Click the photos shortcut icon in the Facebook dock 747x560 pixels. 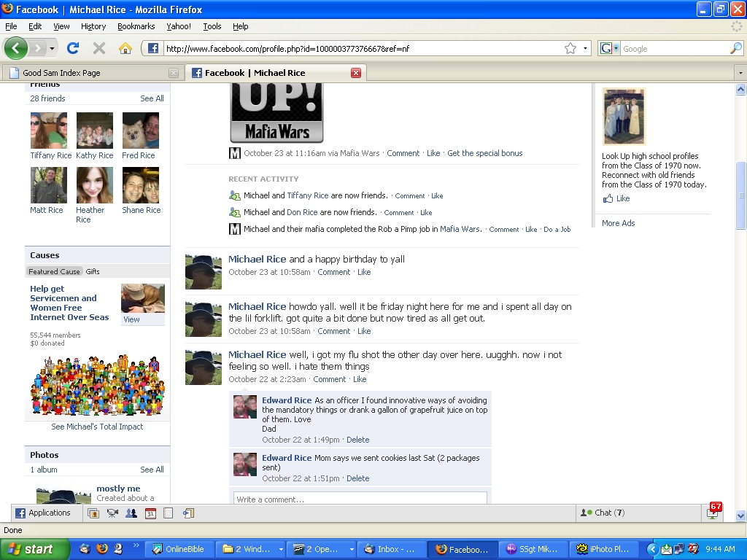pos(93,513)
